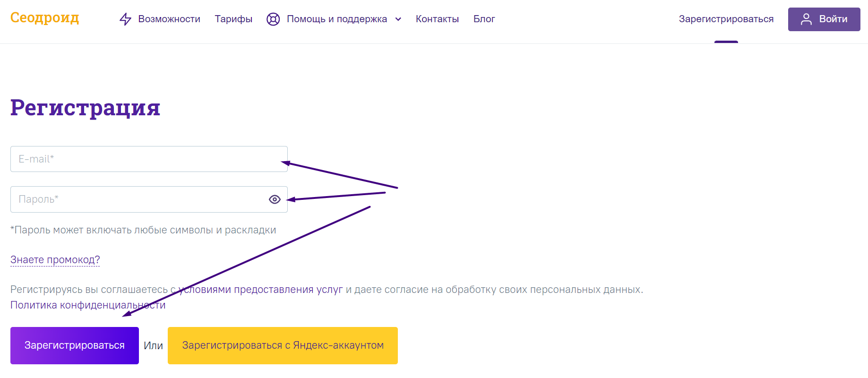
Task: Open условиями предоставления услуг link
Action: (x=260, y=290)
